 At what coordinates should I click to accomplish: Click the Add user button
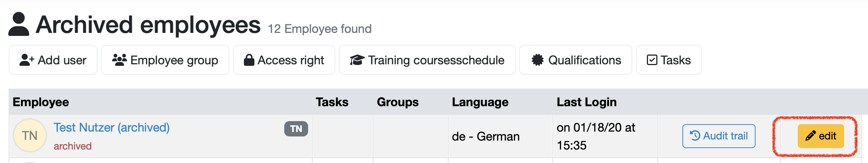pos(53,60)
